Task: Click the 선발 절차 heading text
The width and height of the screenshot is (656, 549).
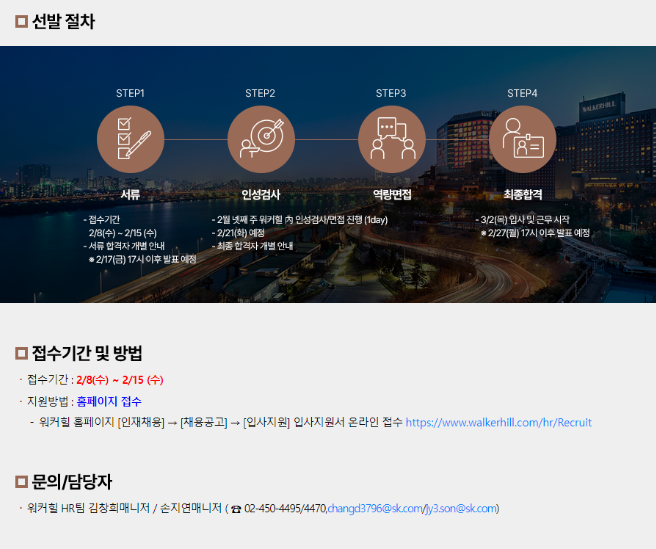Action: click(64, 22)
